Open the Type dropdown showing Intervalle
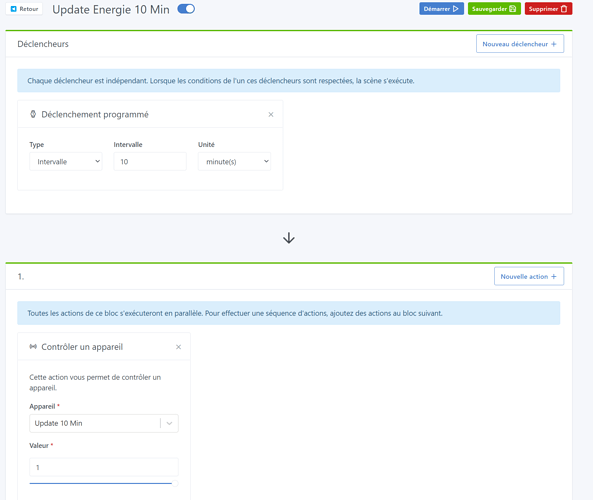 point(66,161)
